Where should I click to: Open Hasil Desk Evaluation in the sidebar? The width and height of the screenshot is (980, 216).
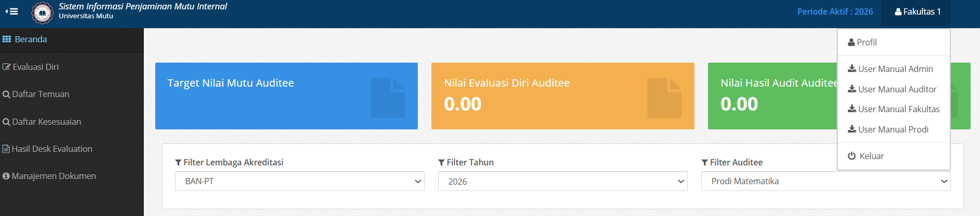click(72, 149)
